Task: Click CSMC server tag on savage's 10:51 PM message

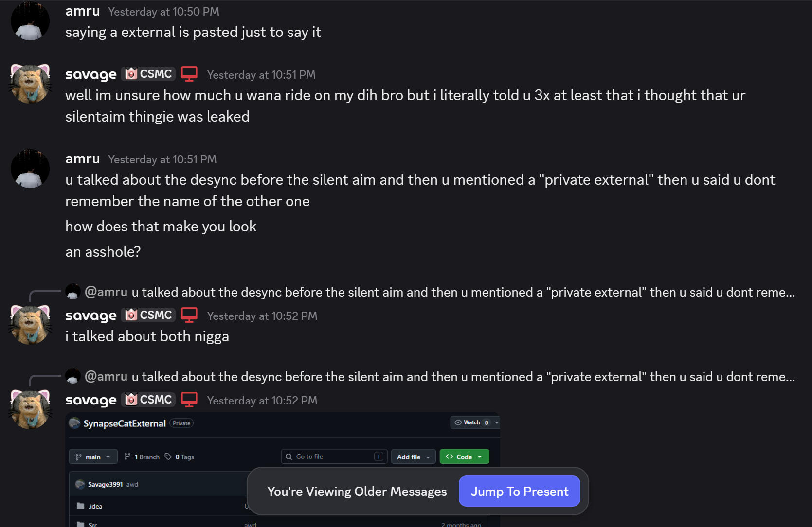Action: pyautogui.click(x=148, y=74)
